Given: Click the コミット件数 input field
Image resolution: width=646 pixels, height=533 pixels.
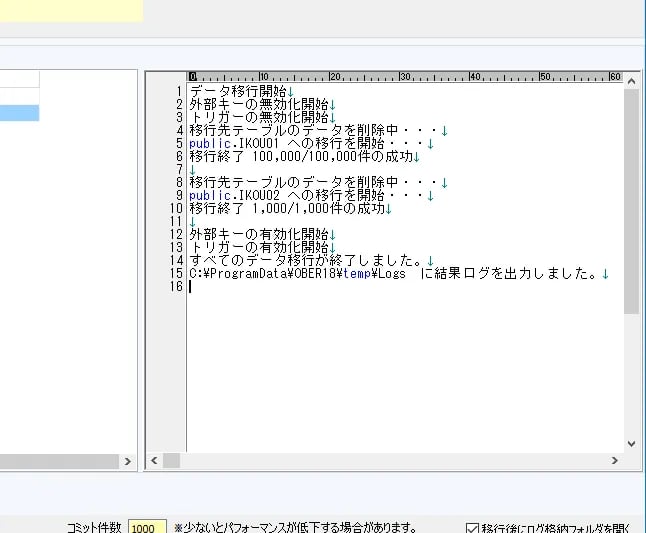Looking at the screenshot, I should coord(147,527).
